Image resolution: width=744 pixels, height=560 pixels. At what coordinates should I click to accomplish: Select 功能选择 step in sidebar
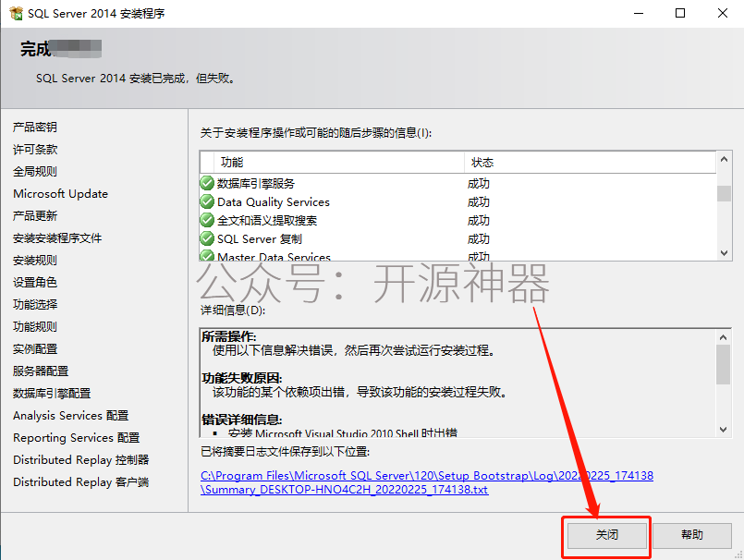tap(35, 305)
